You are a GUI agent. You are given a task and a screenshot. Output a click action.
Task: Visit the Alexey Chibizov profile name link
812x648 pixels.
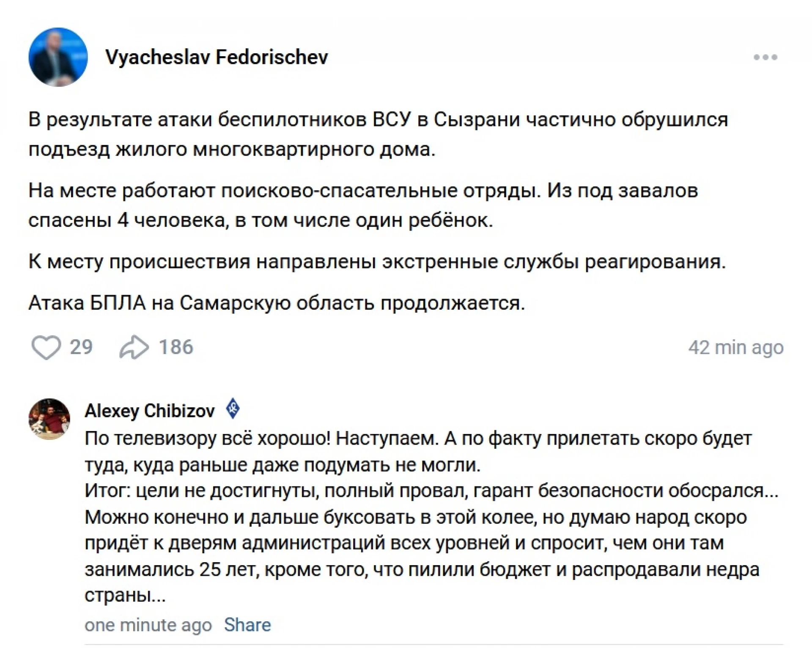[x=150, y=411]
